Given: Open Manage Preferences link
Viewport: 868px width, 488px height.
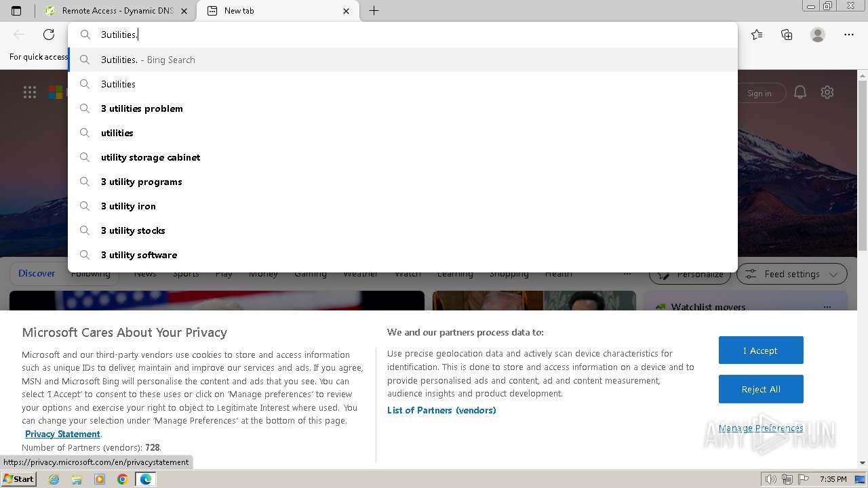Looking at the screenshot, I should pyautogui.click(x=761, y=428).
